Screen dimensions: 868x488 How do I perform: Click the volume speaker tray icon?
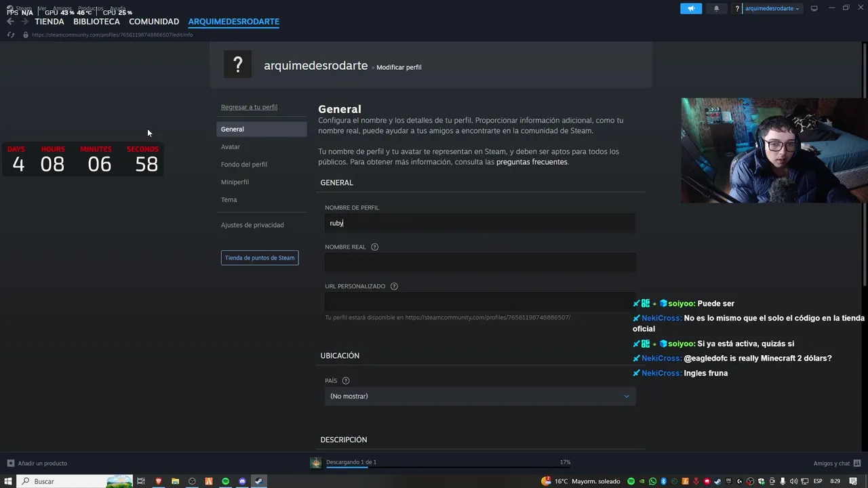[x=793, y=481]
